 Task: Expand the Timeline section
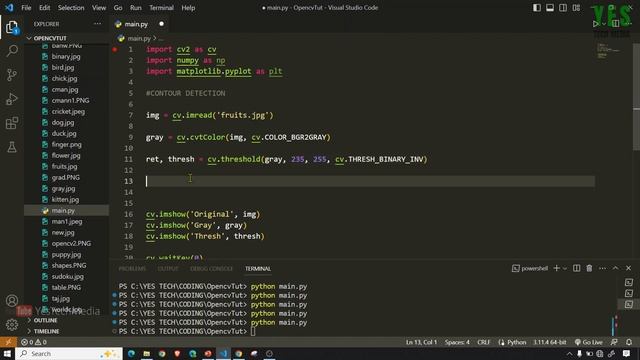46,331
